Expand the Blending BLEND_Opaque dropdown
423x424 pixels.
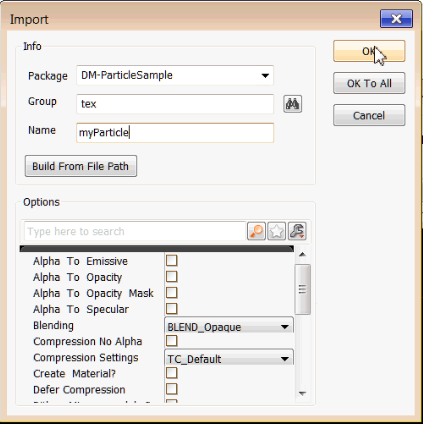coord(229,325)
